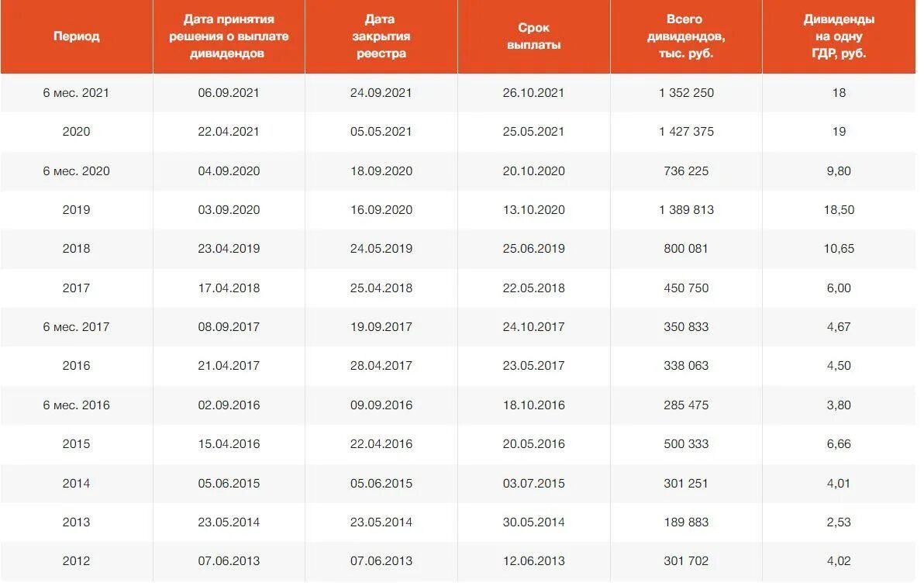Click registry closing date 18.09.2020

point(381,171)
